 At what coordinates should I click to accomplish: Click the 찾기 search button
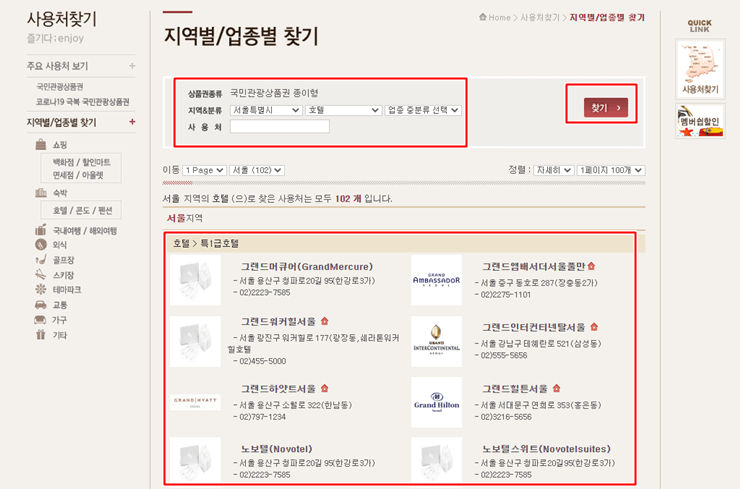pyautogui.click(x=605, y=108)
